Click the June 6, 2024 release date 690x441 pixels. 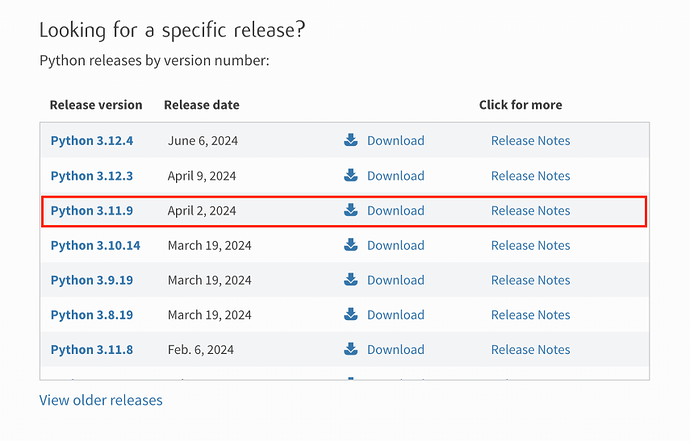point(203,141)
